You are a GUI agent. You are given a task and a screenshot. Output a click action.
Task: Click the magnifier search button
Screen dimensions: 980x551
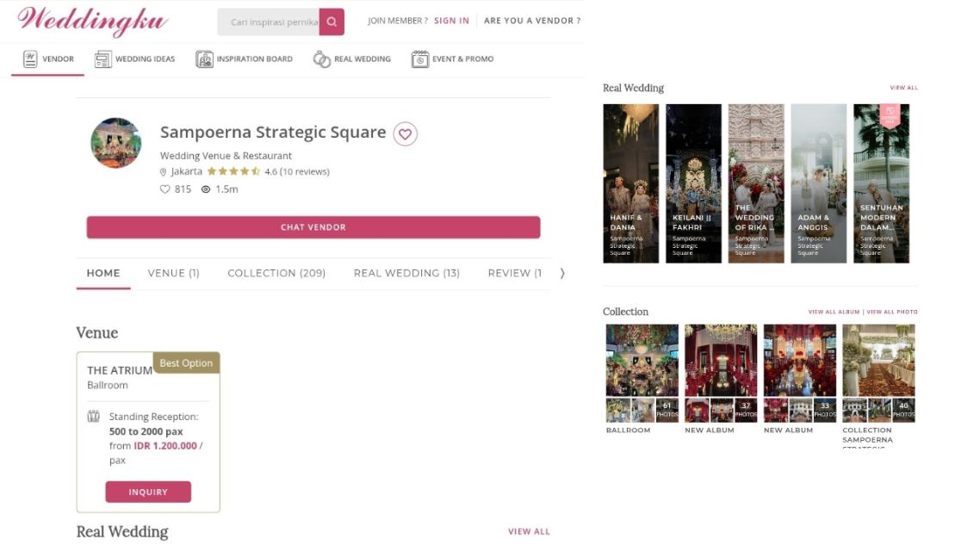332,22
